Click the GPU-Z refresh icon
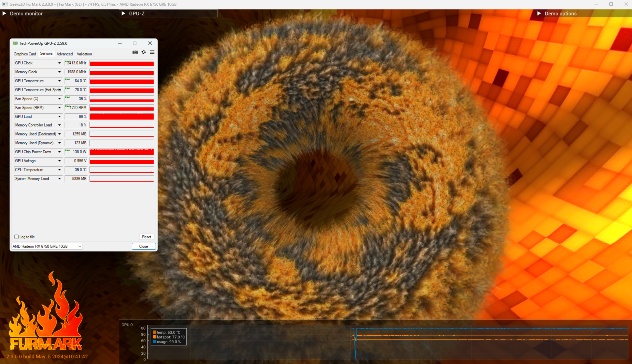 [x=144, y=52]
